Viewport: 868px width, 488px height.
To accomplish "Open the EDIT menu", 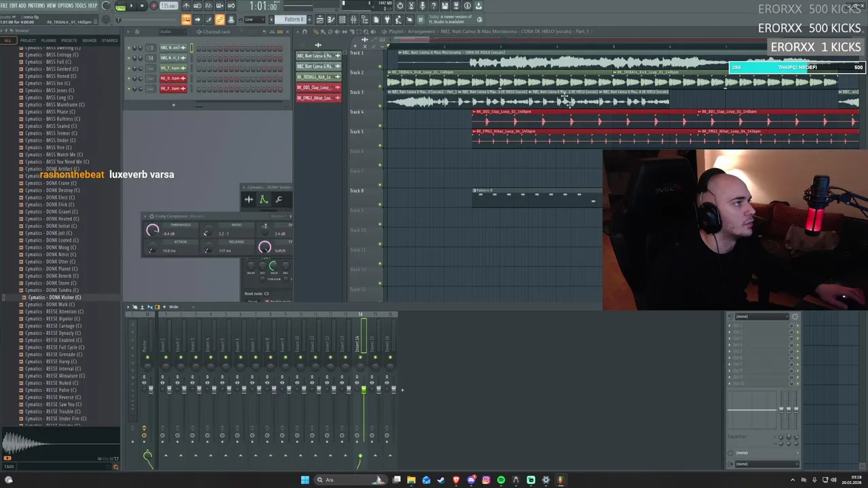I will 13,5.
